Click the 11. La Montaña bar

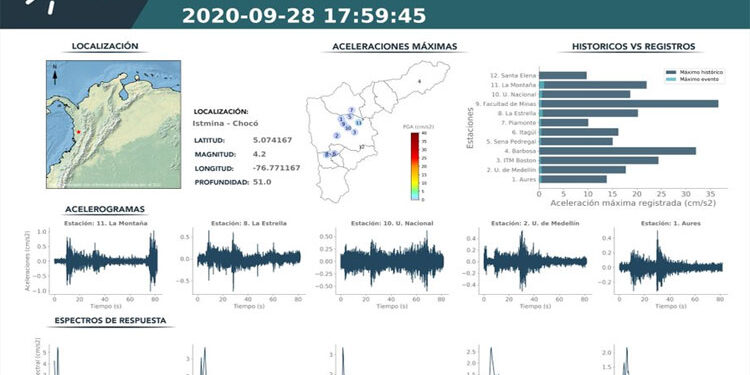pos(593,85)
